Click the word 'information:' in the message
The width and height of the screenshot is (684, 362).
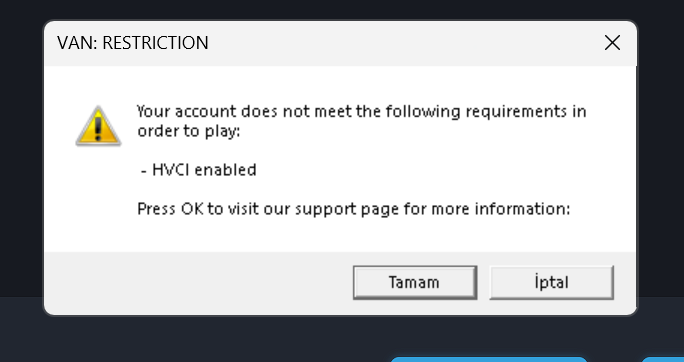[x=522, y=209]
